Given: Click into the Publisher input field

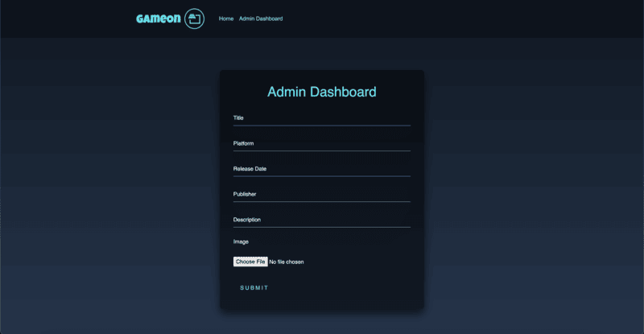Looking at the screenshot, I should click(x=321, y=195).
